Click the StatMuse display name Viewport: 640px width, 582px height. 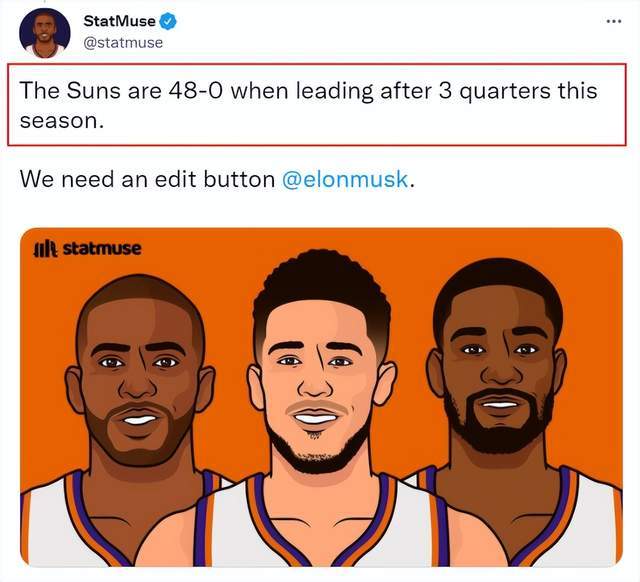(x=119, y=21)
